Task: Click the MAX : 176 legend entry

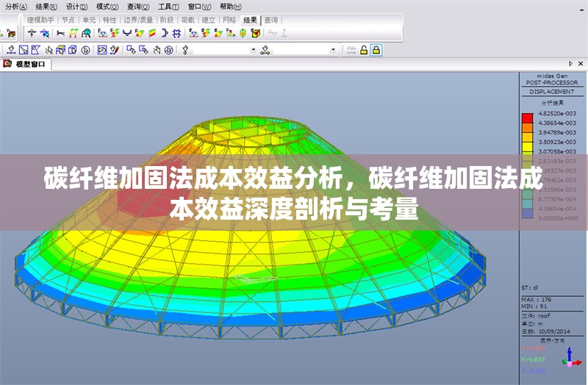Action: click(x=537, y=300)
